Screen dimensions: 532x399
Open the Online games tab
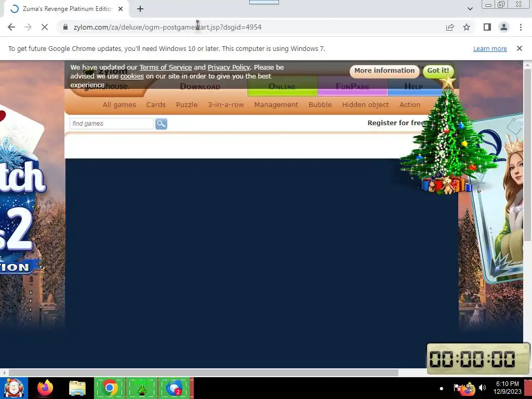click(x=282, y=87)
